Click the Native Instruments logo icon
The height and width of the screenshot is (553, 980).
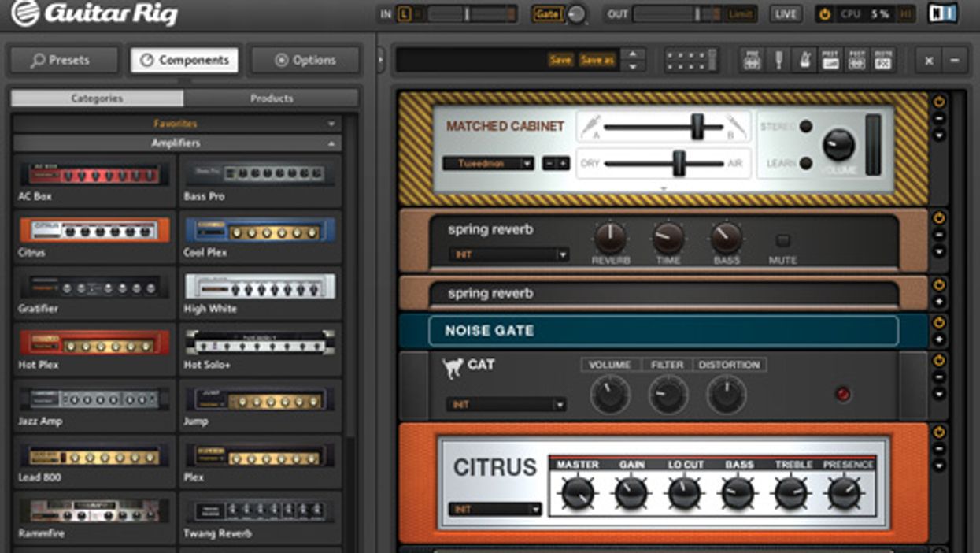click(x=942, y=14)
